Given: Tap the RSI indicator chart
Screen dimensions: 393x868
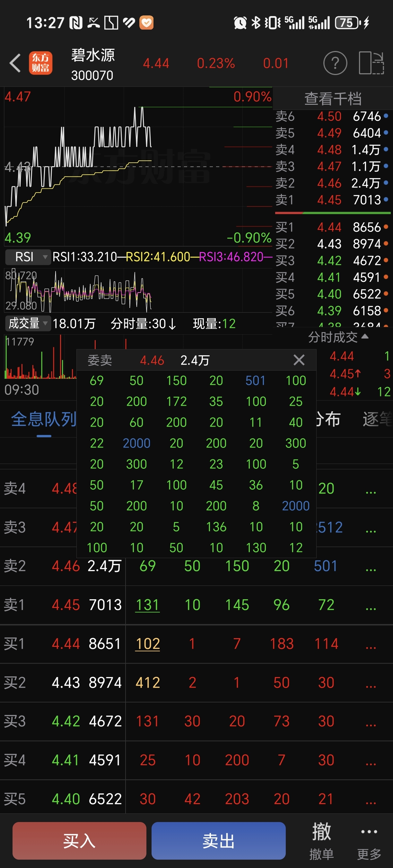Looking at the screenshot, I should [x=138, y=290].
